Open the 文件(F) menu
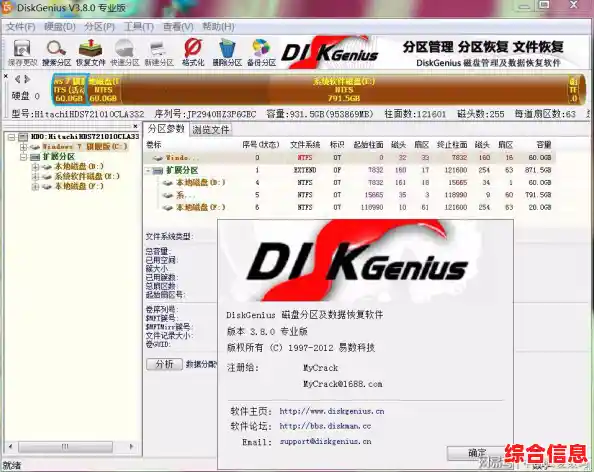The height and width of the screenshot is (472, 594). (x=20, y=27)
